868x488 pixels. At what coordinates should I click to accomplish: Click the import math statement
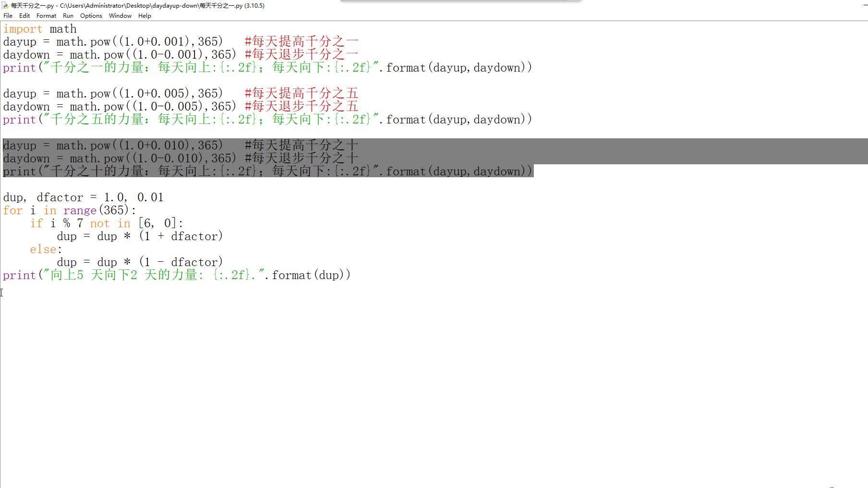[39, 29]
